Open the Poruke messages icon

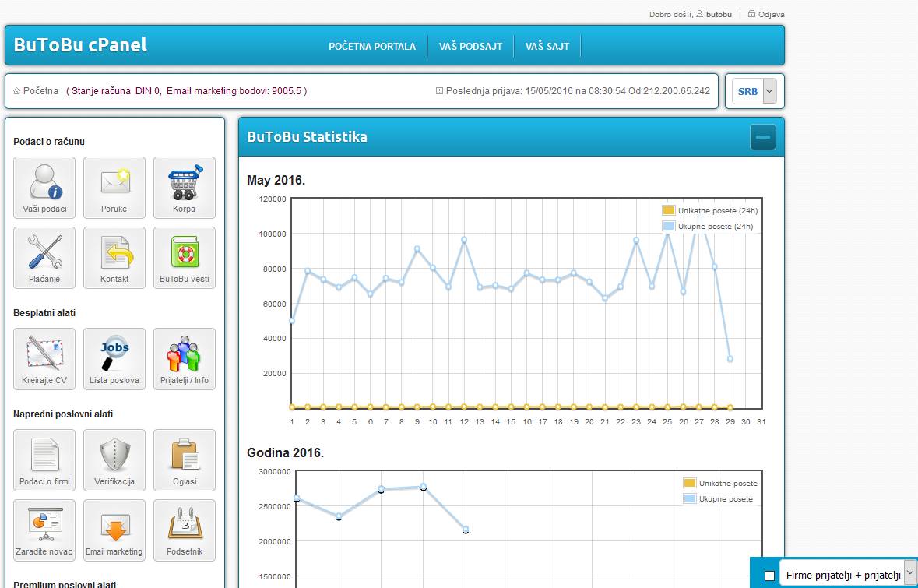click(x=114, y=187)
